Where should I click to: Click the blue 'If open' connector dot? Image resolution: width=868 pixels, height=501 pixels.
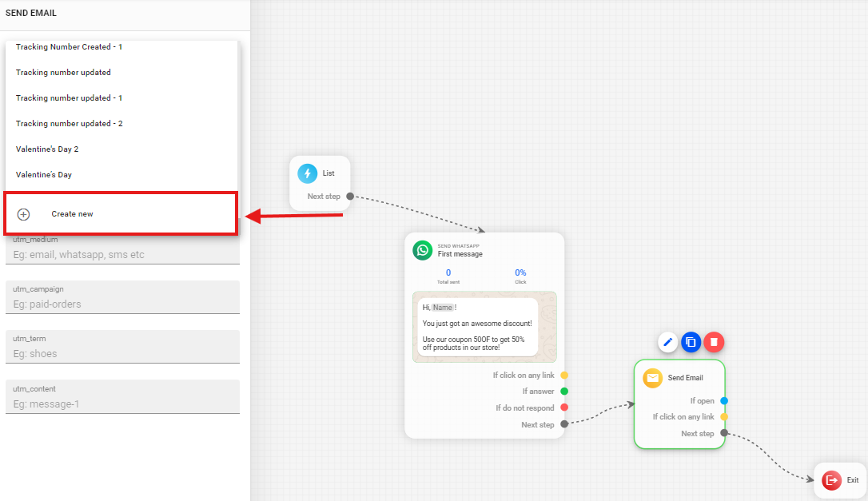[x=724, y=401]
